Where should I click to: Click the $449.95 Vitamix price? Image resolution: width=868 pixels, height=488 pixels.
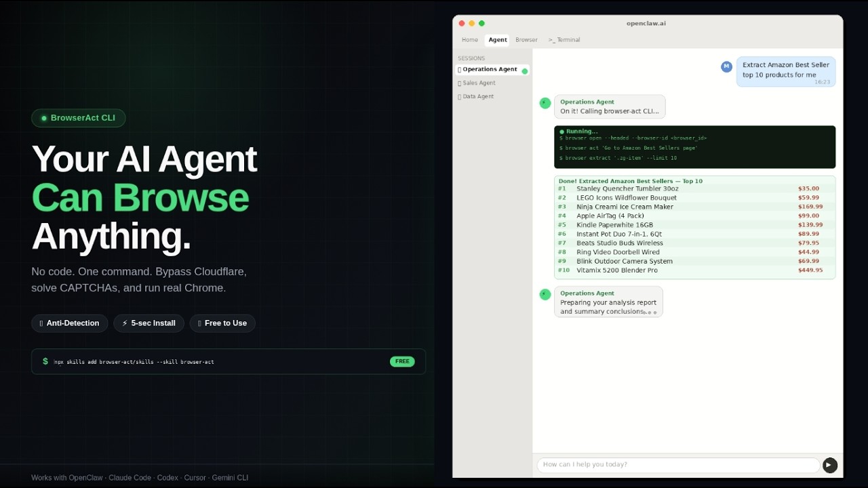[x=810, y=270]
